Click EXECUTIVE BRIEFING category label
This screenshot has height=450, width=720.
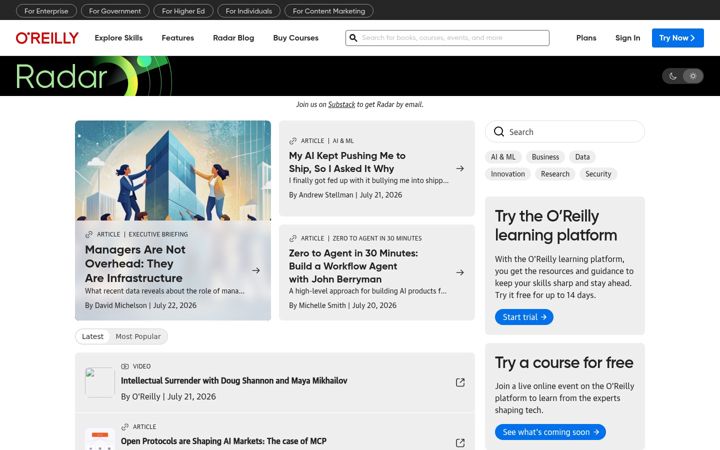point(158,234)
